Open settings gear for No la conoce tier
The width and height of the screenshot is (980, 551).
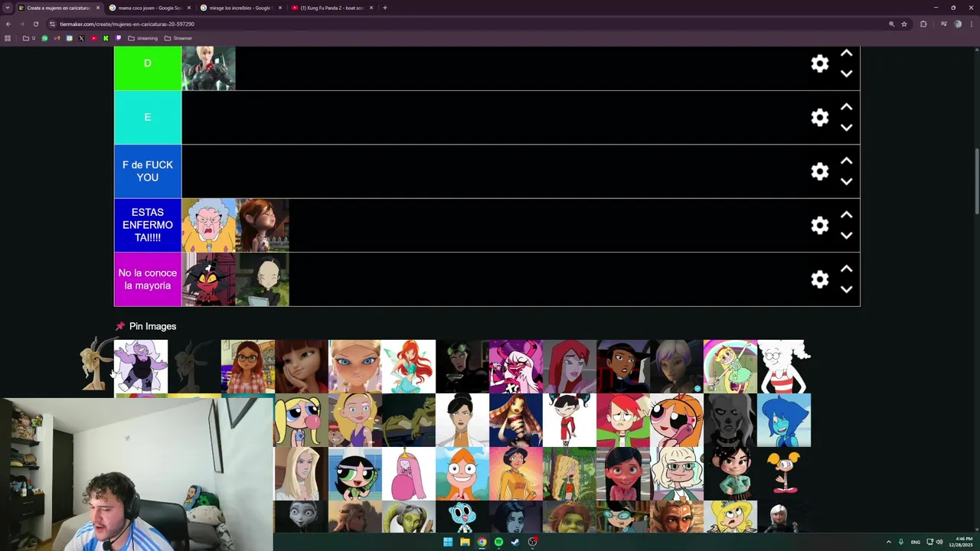pos(820,279)
